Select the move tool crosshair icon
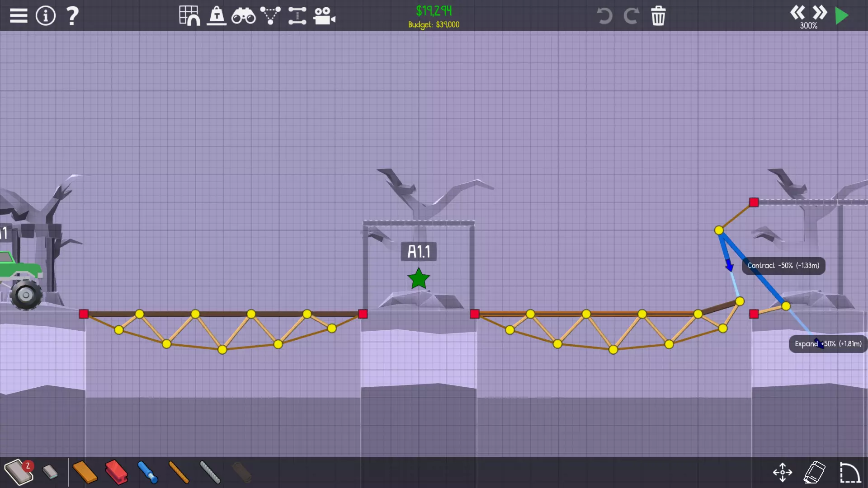This screenshot has width=868, height=488. [783, 472]
